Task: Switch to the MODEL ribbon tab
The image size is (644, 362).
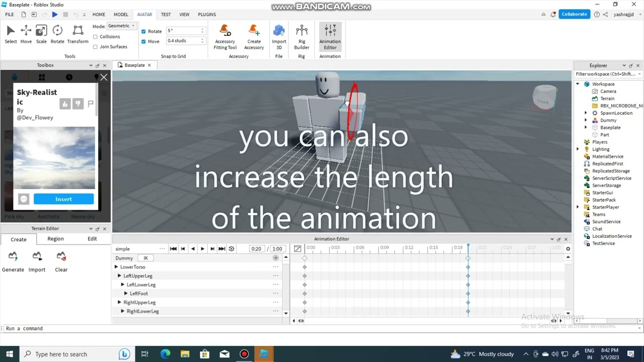Action: pyautogui.click(x=121, y=15)
